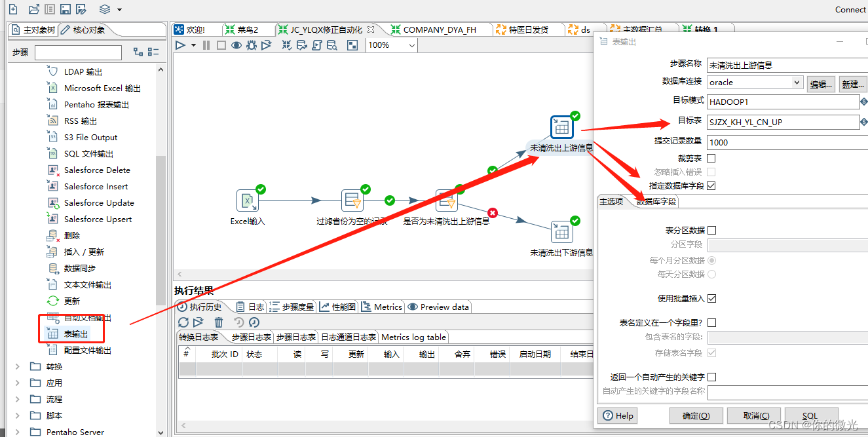Click the 确定(O) button
Screen dimensions: 868x437
(696, 415)
